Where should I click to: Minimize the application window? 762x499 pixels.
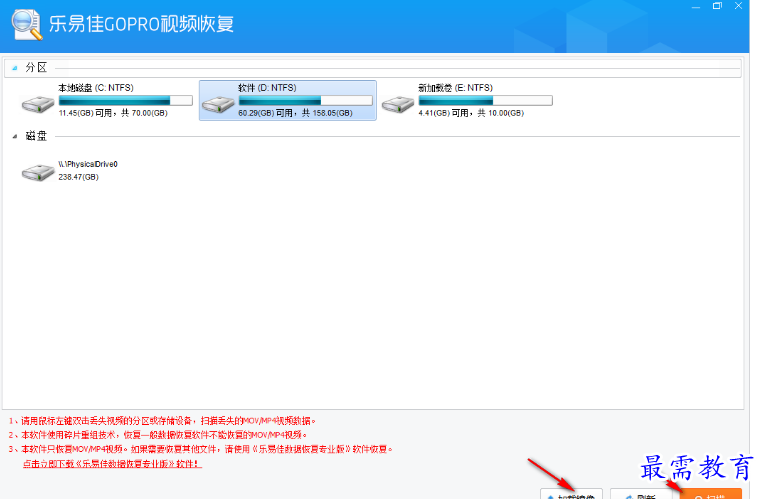(x=696, y=6)
